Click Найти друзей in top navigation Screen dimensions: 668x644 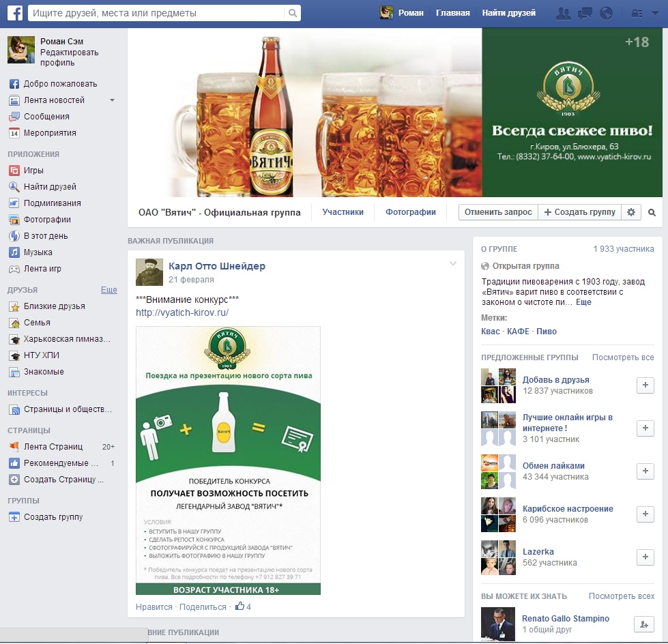point(508,13)
